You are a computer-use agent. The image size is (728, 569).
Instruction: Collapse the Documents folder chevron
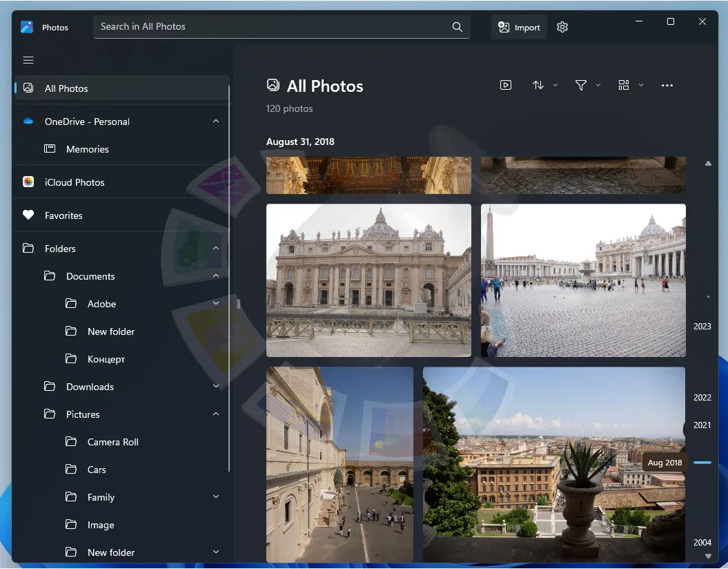click(216, 276)
